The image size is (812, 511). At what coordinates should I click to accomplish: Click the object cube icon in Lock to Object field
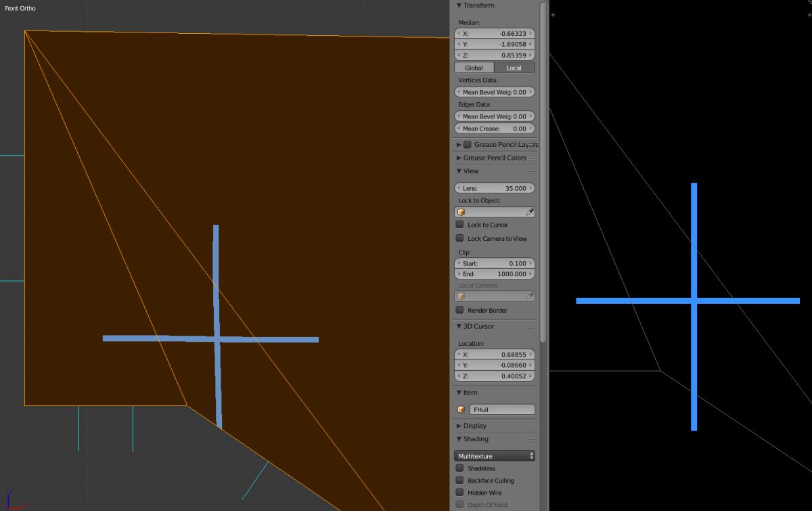pos(461,212)
